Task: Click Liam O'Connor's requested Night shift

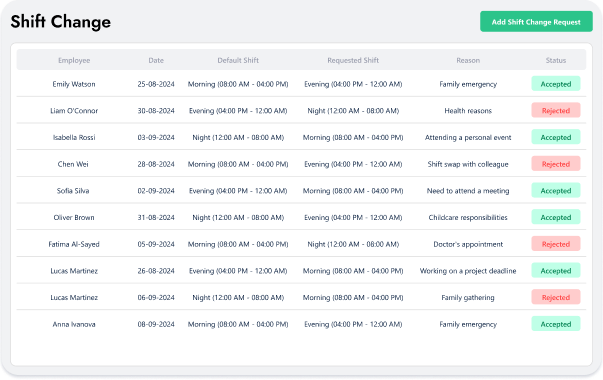Action: pos(353,111)
